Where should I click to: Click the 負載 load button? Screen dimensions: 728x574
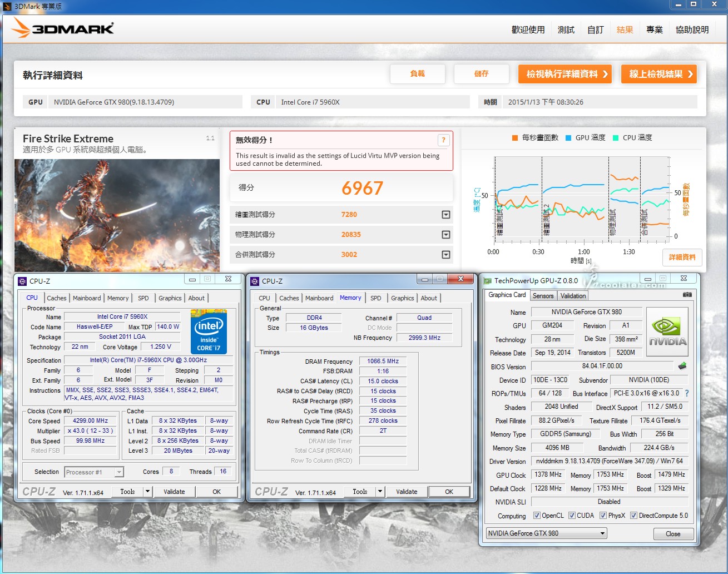coord(417,74)
